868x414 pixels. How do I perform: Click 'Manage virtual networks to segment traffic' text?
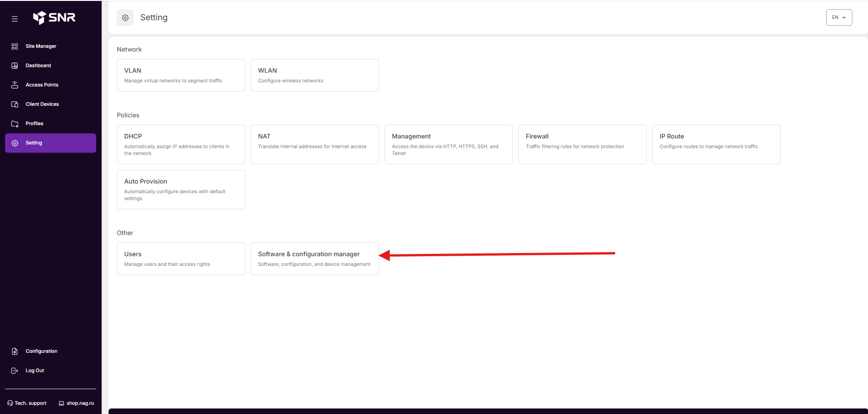tap(173, 81)
